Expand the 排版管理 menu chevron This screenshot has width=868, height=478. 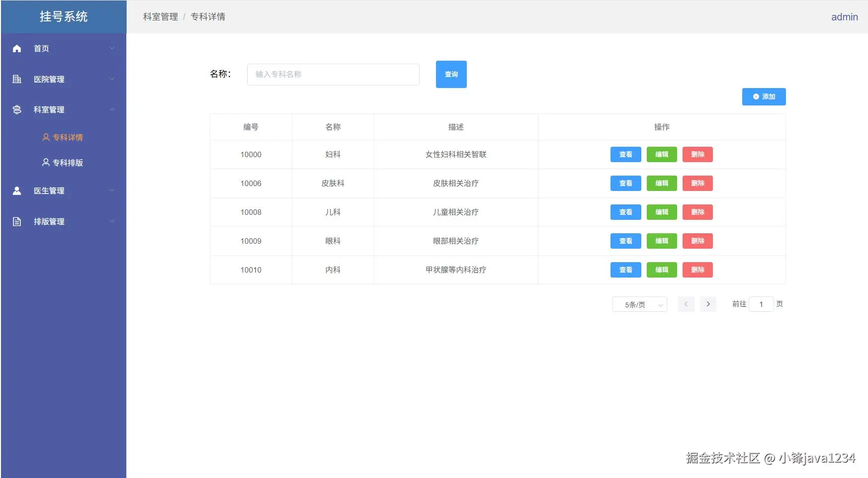(x=112, y=221)
